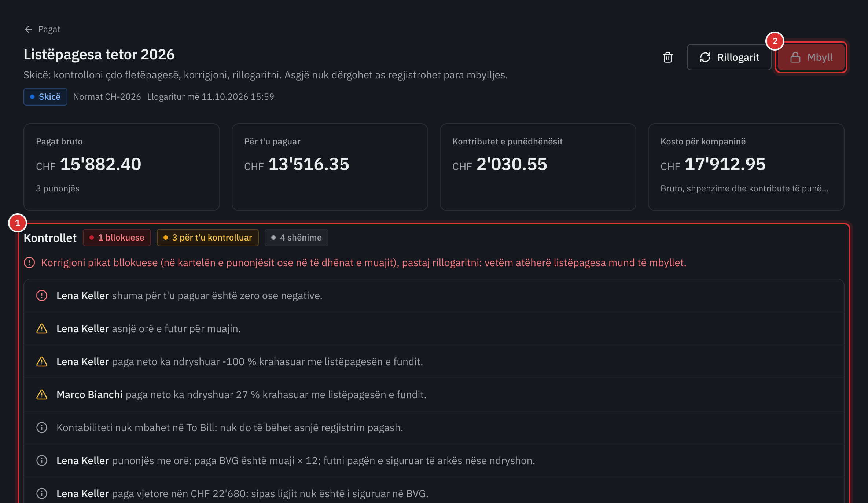Click alert icon beside 'Korrigjoni pikat bllokuese' message
868x503 pixels.
point(29,262)
